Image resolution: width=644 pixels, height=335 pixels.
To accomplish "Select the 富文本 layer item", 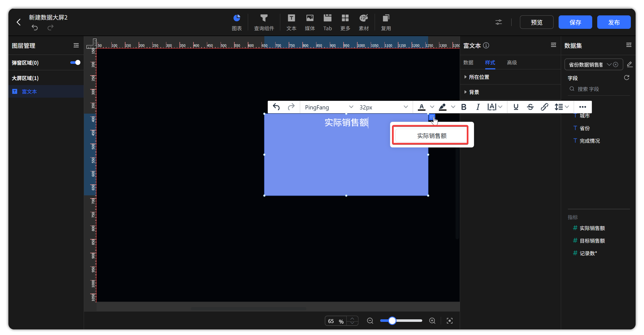I will 46,92.
